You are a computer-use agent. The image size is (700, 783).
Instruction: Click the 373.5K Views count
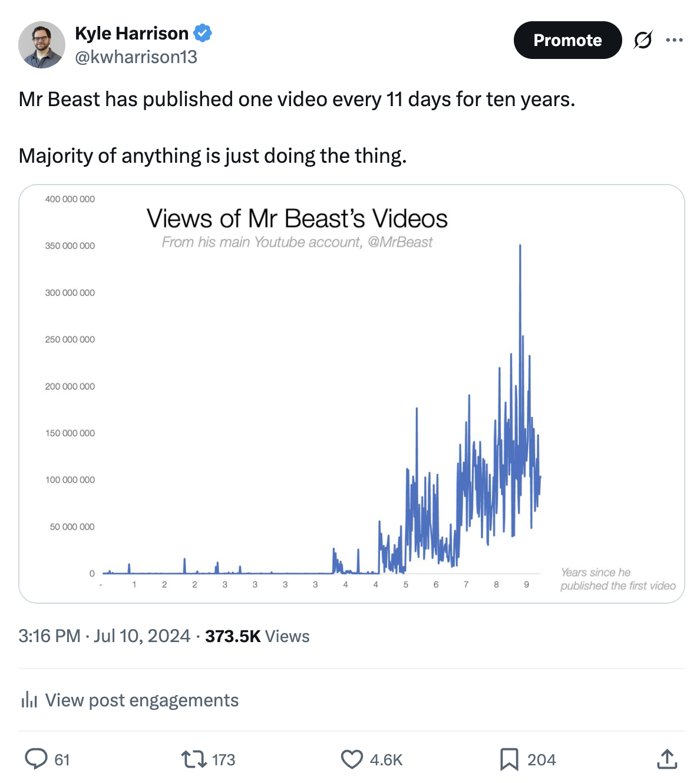coord(257,636)
